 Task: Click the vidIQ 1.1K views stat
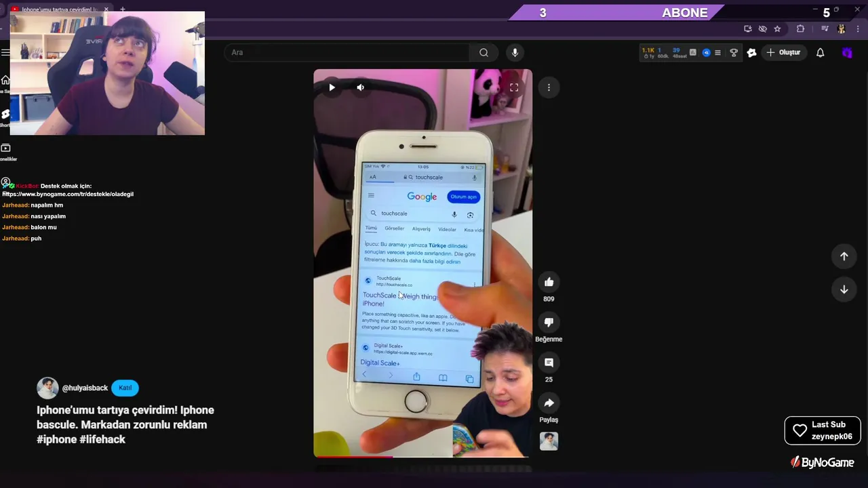click(x=648, y=52)
